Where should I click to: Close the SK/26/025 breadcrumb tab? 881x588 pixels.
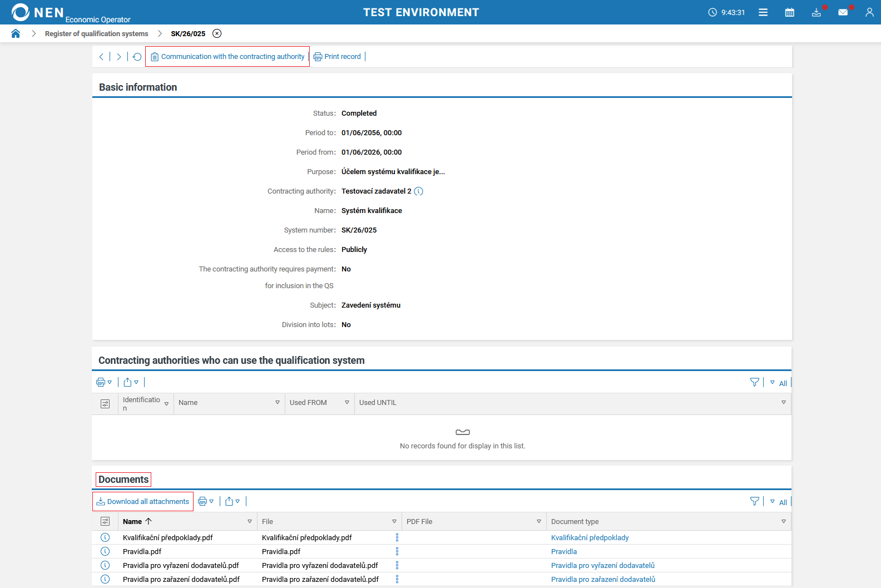[x=217, y=33]
